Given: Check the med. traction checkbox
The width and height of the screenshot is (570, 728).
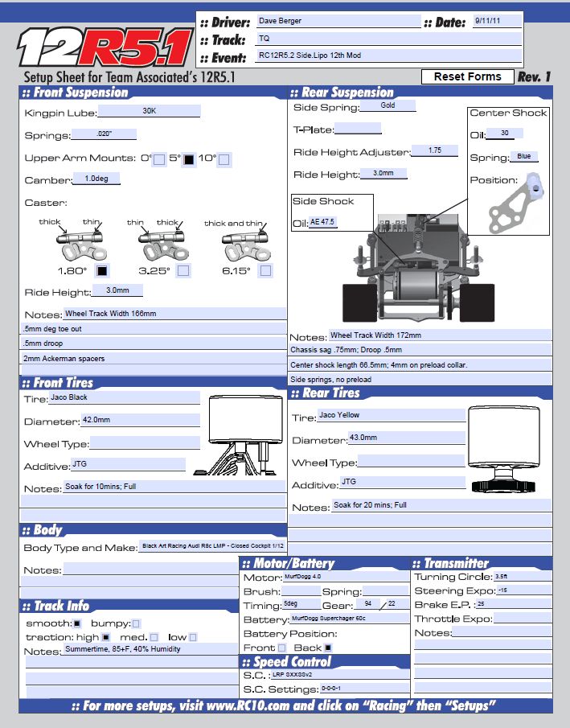Looking at the screenshot, I should pyautogui.click(x=154, y=637).
